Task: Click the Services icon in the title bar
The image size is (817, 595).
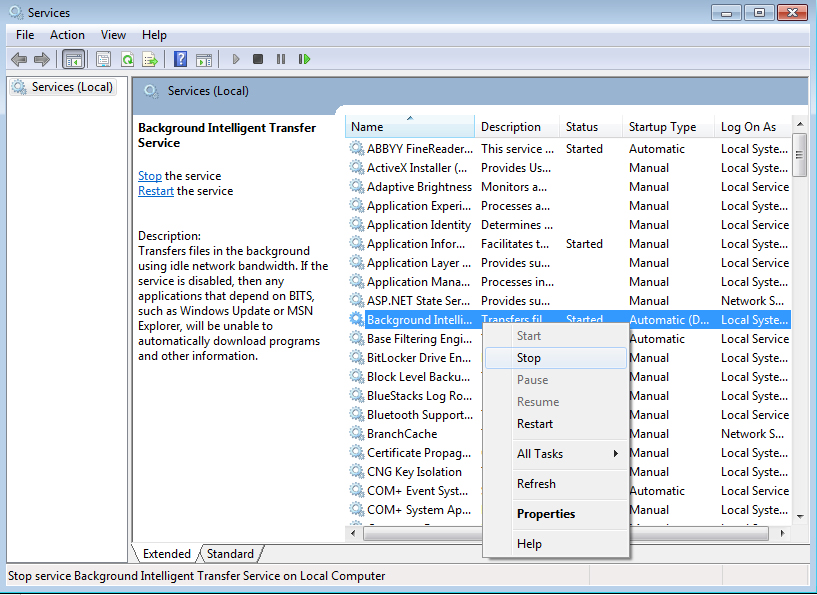Action: tap(16, 12)
